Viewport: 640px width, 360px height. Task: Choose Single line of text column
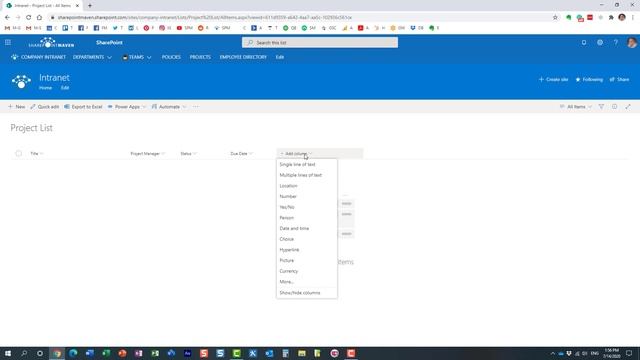307,164
